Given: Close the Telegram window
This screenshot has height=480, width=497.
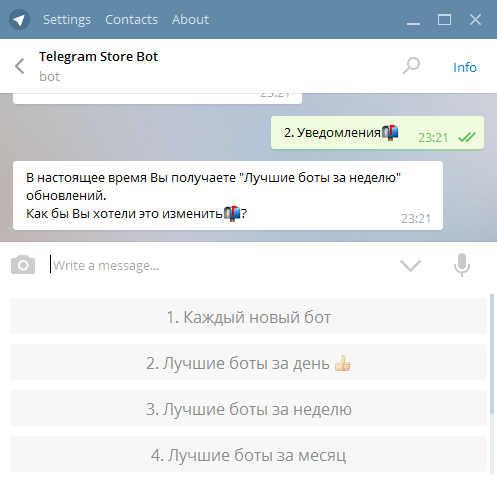Looking at the screenshot, I should [475, 20].
